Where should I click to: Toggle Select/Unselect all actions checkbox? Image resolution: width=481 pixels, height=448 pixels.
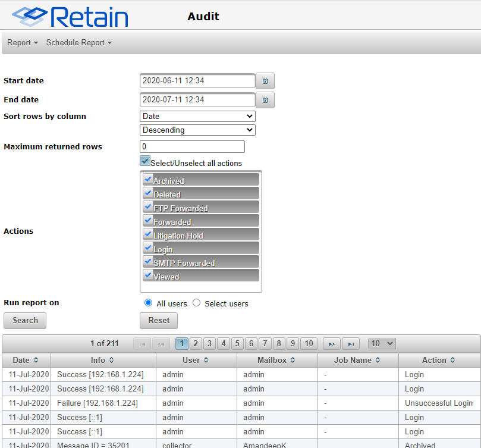[145, 161]
